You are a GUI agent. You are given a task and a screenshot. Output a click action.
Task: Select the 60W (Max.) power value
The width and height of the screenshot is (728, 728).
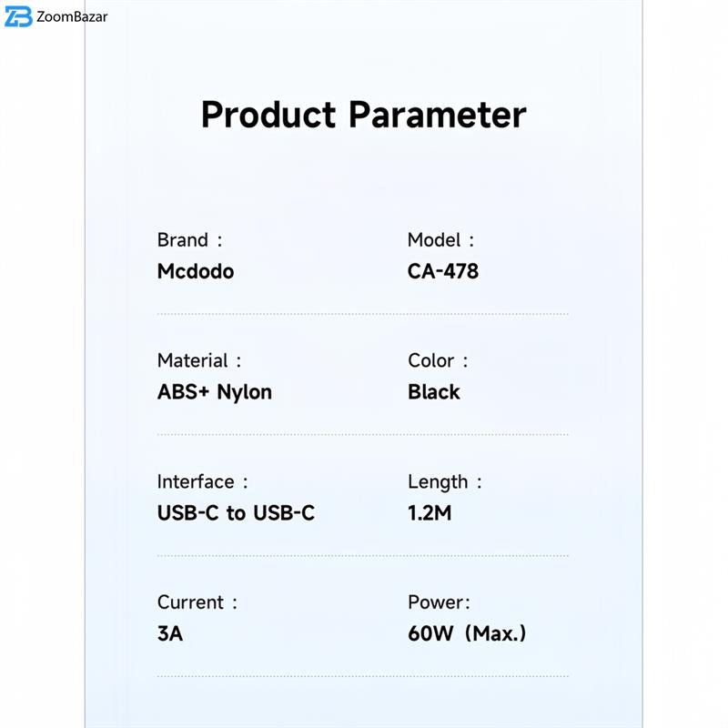(x=467, y=633)
